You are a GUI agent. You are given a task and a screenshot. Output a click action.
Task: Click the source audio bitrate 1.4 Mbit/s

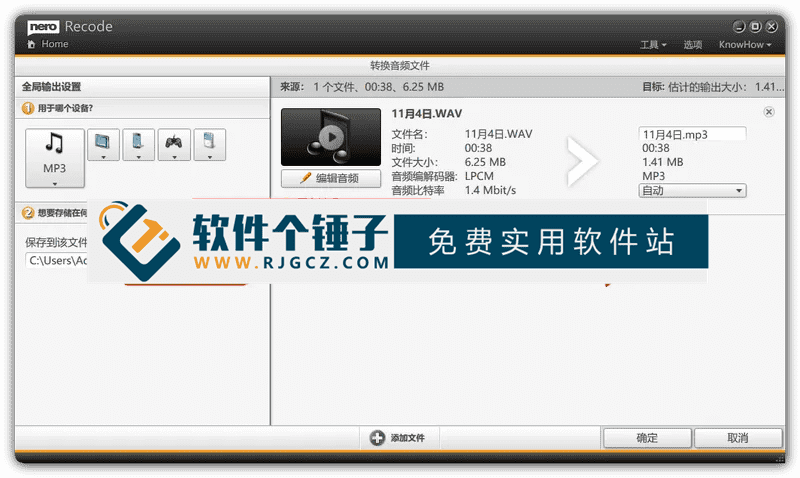pos(490,190)
